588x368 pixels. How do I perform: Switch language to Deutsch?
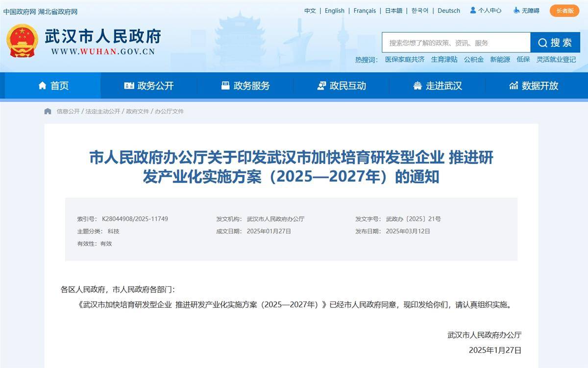click(448, 10)
